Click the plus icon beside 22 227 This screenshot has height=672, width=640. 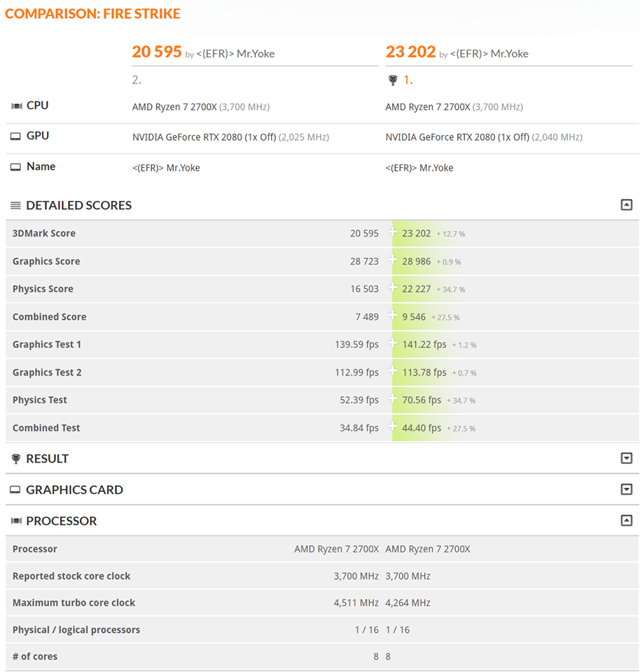(392, 287)
